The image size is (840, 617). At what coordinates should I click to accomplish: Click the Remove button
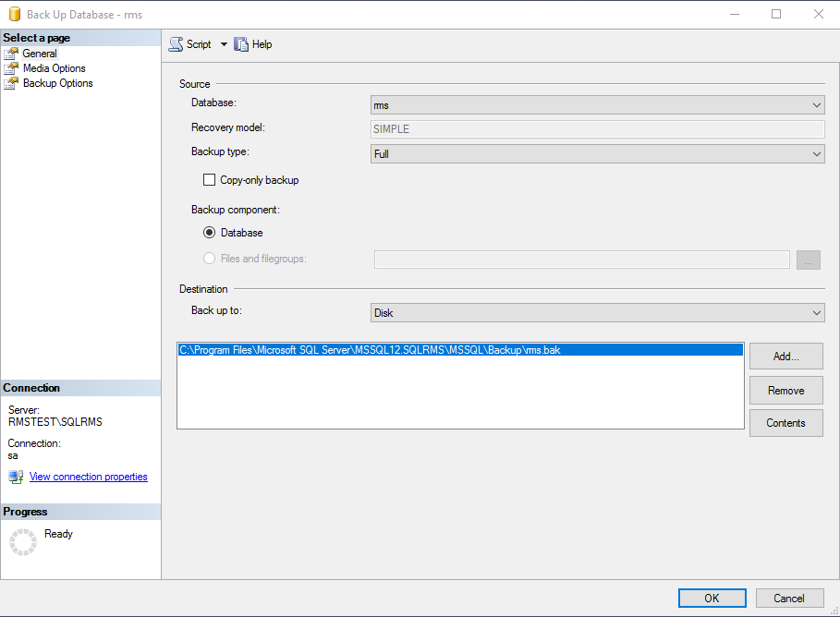coord(785,391)
